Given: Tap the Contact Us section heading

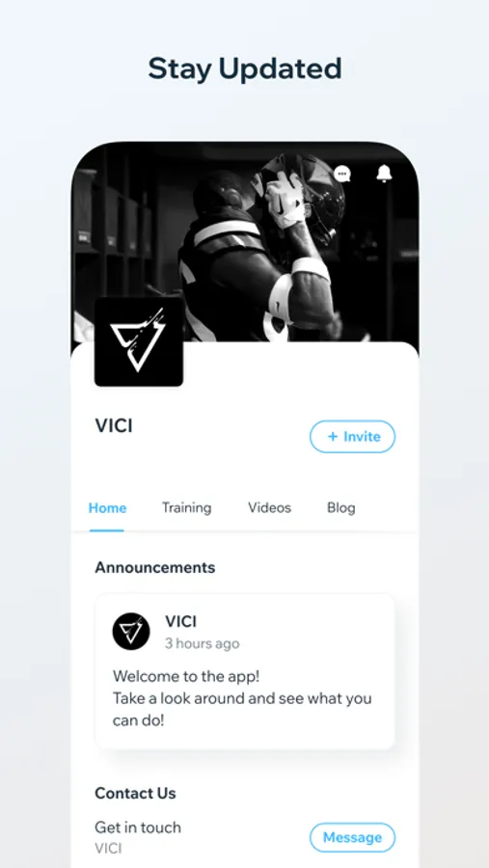Looking at the screenshot, I should click(x=135, y=794).
